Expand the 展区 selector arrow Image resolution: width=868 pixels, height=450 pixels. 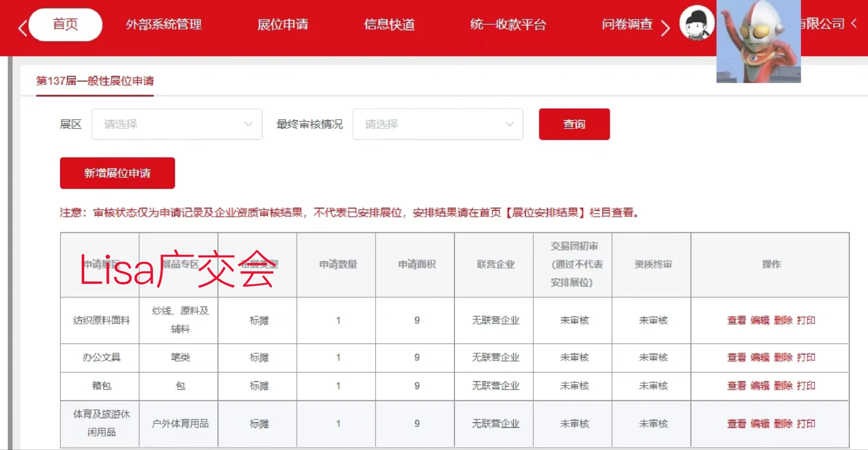coord(249,124)
